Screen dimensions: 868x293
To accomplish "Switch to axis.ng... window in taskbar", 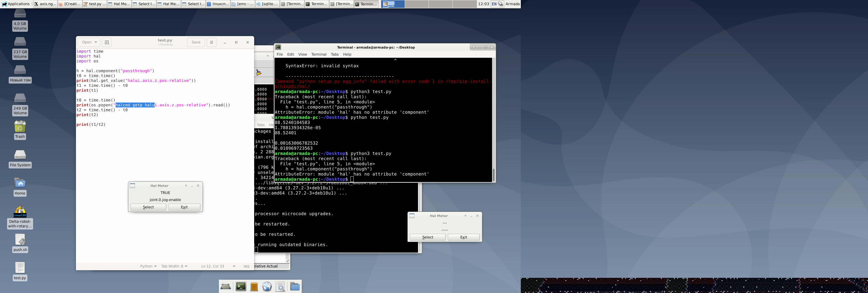I will point(45,4).
